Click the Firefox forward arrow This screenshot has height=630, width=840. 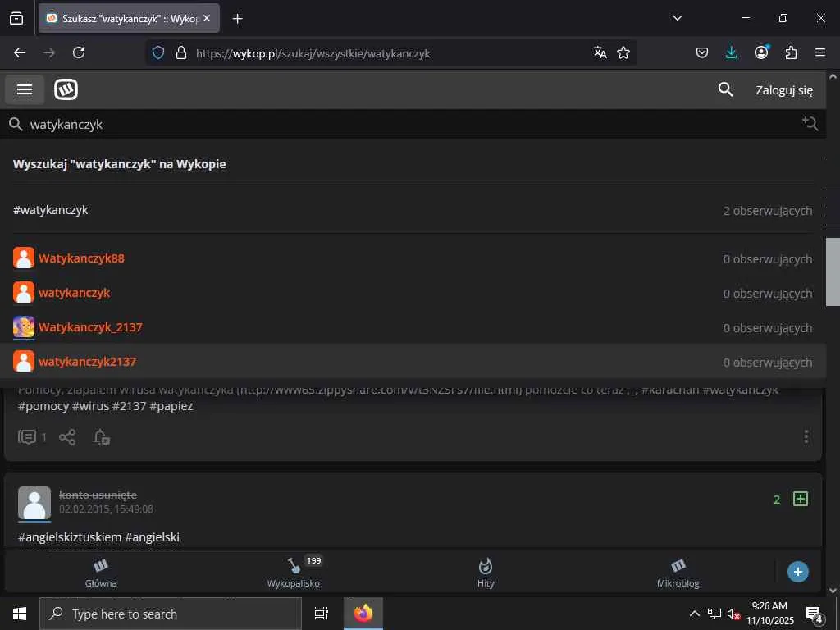[x=48, y=52]
